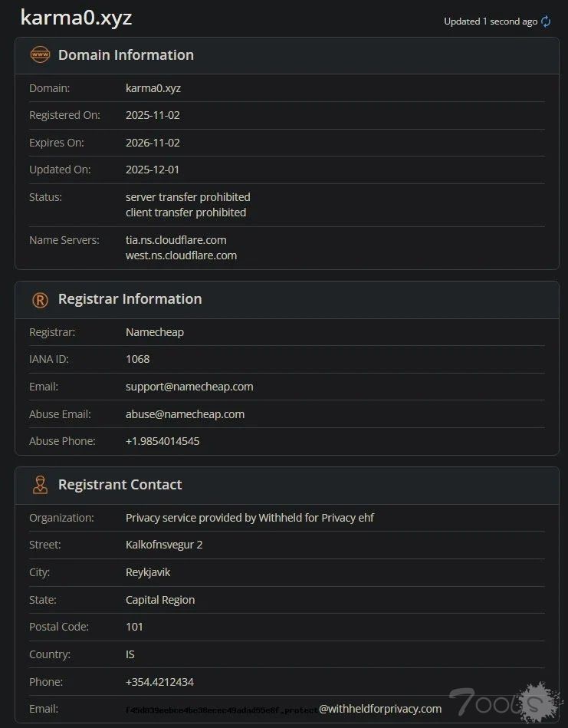Click the karma0.xyz page title
This screenshot has height=728, width=568.
point(76,18)
